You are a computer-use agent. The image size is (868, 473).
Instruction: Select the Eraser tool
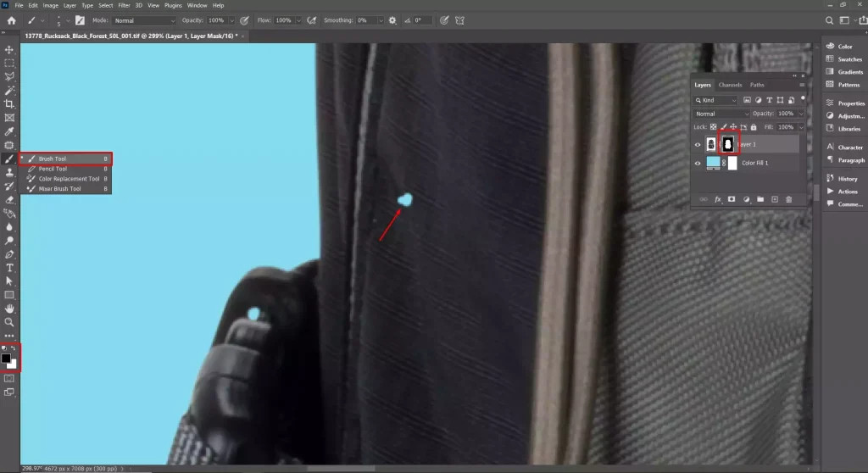(x=9, y=199)
